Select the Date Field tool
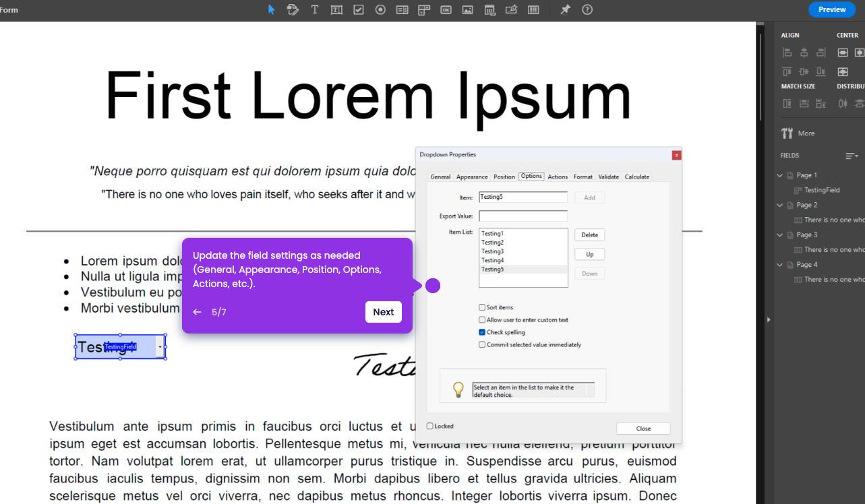The image size is (865, 504). [x=489, y=9]
